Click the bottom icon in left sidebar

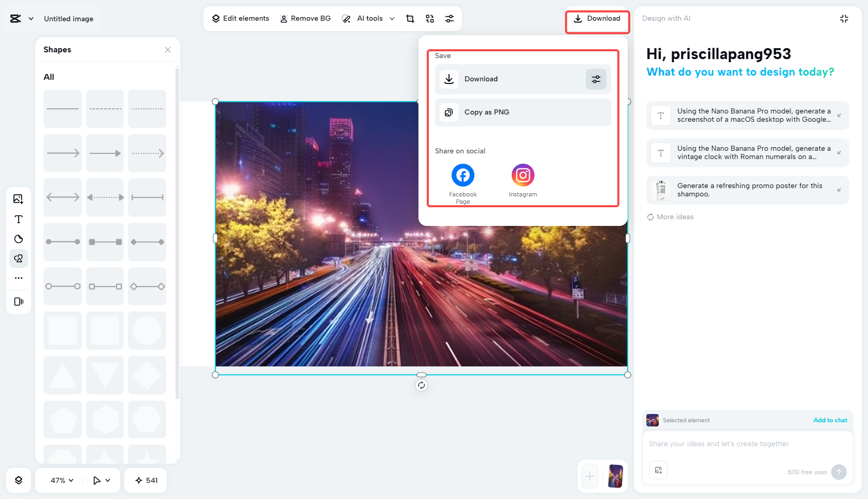[x=19, y=302]
